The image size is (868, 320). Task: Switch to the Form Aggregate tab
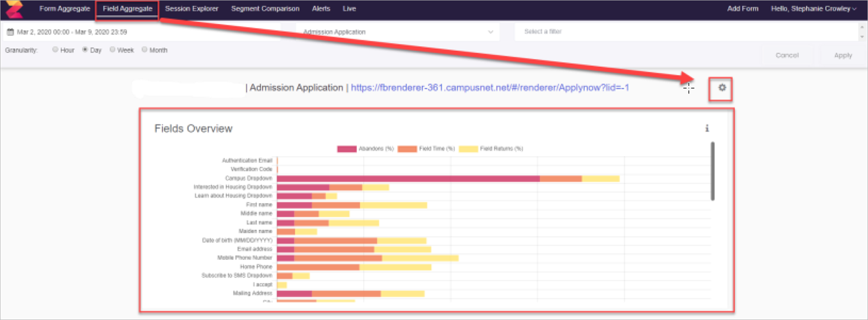64,9
